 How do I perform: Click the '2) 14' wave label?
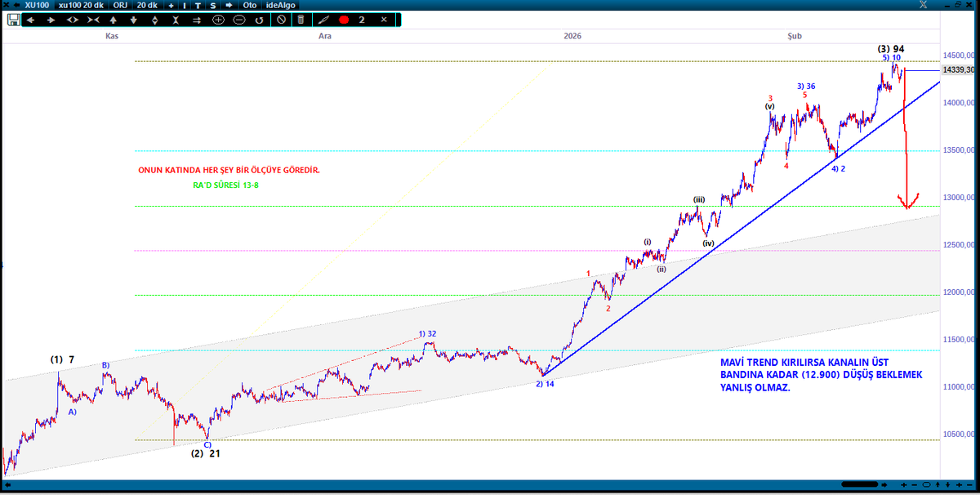click(546, 384)
